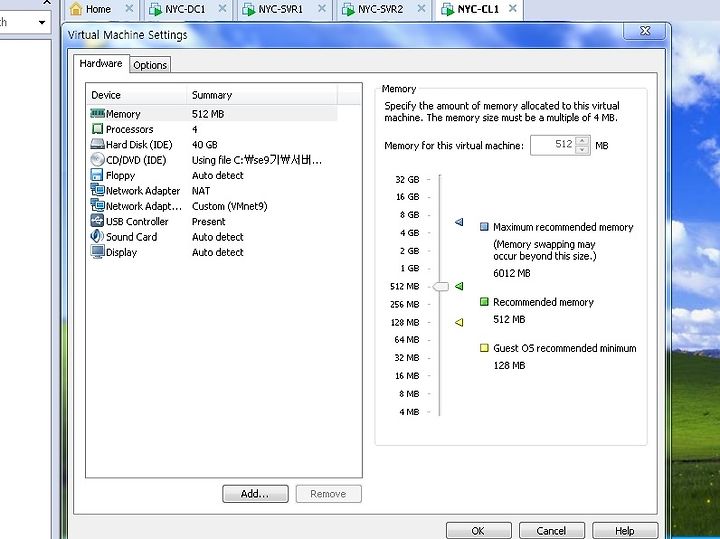Decrease memory with the down spinner arrow
The height and width of the screenshot is (539, 720).
(x=582, y=150)
